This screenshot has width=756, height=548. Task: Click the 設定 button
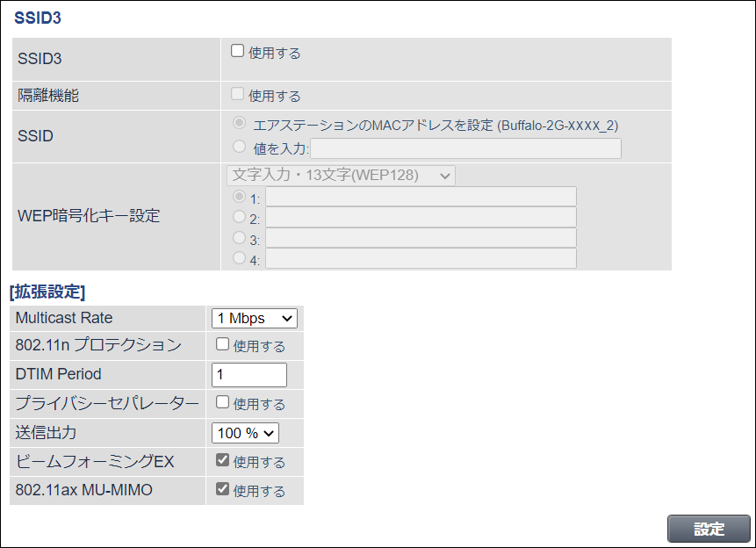709,529
